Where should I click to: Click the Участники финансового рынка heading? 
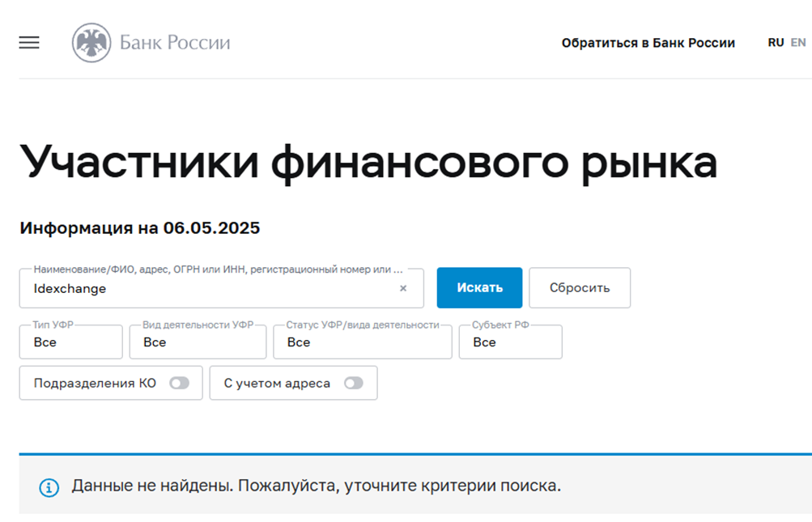[368, 163]
